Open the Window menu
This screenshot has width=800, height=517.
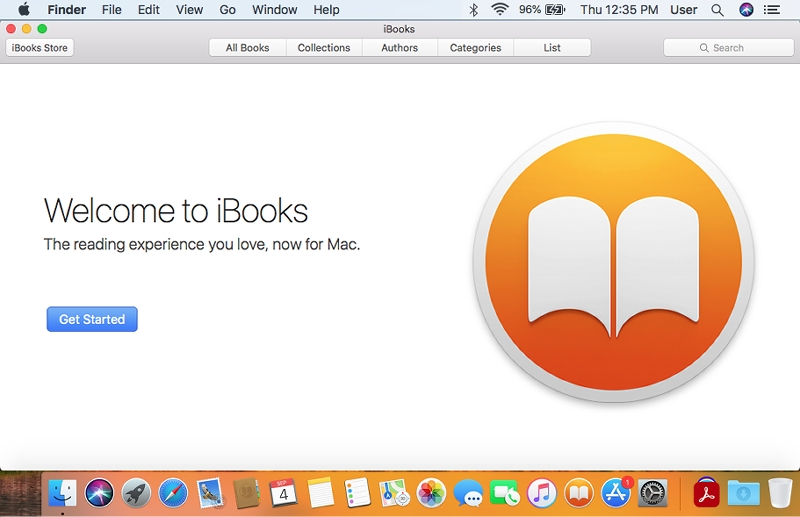coord(274,10)
